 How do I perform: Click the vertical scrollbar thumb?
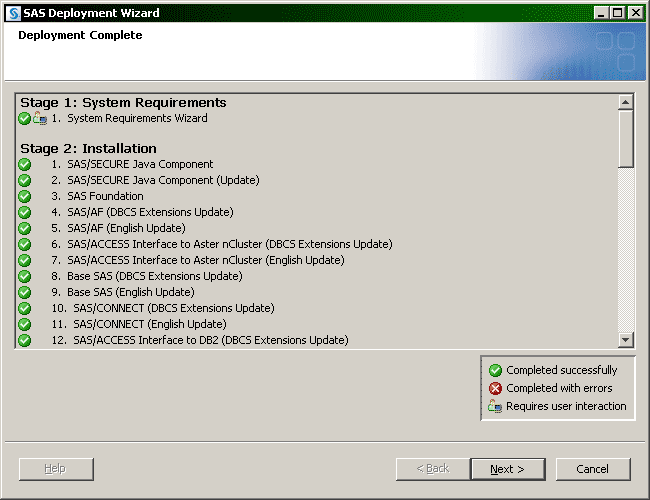[625, 139]
